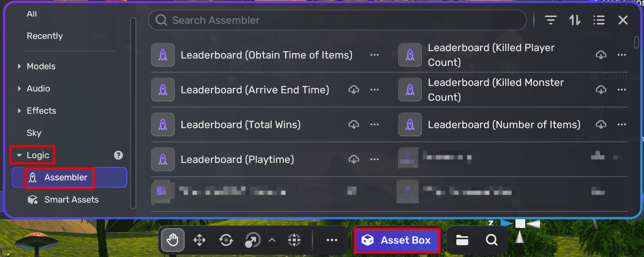The image size is (644, 257).
Task: Collapse the Logic category
Action: pos(19,155)
